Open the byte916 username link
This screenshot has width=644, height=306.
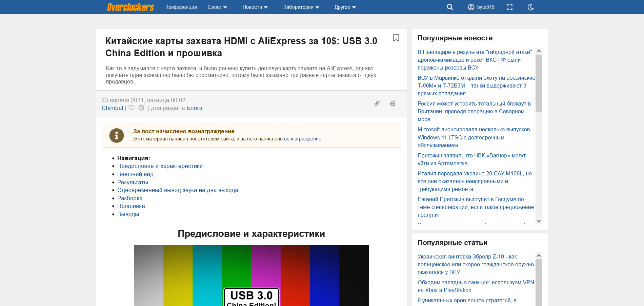(x=486, y=7)
